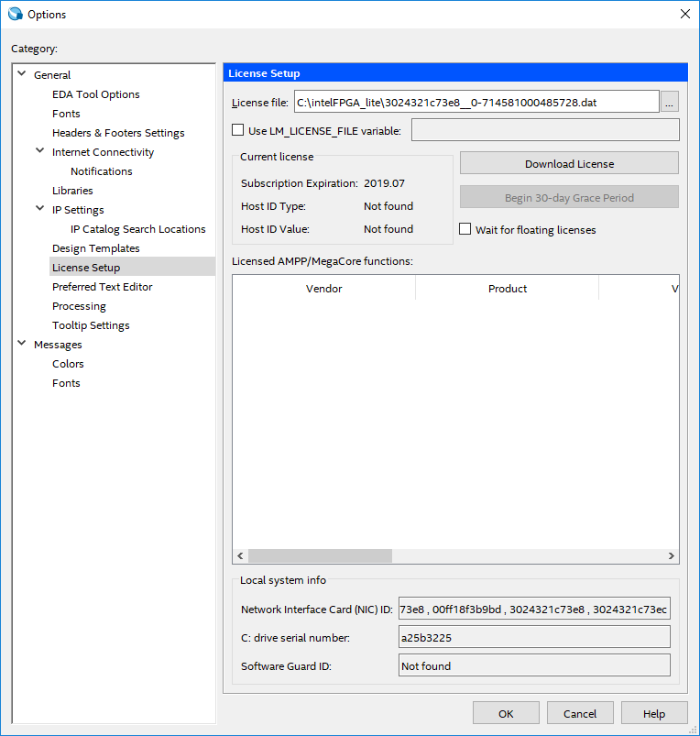The image size is (700, 736).
Task: Close the Options dialog
Action: click(x=685, y=14)
